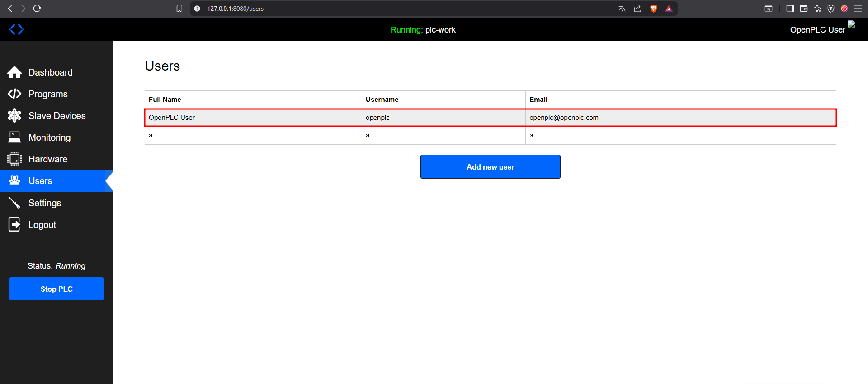Click the VPN shield icon in the toolbar
Screen dimensions: 868x384
(x=831, y=9)
